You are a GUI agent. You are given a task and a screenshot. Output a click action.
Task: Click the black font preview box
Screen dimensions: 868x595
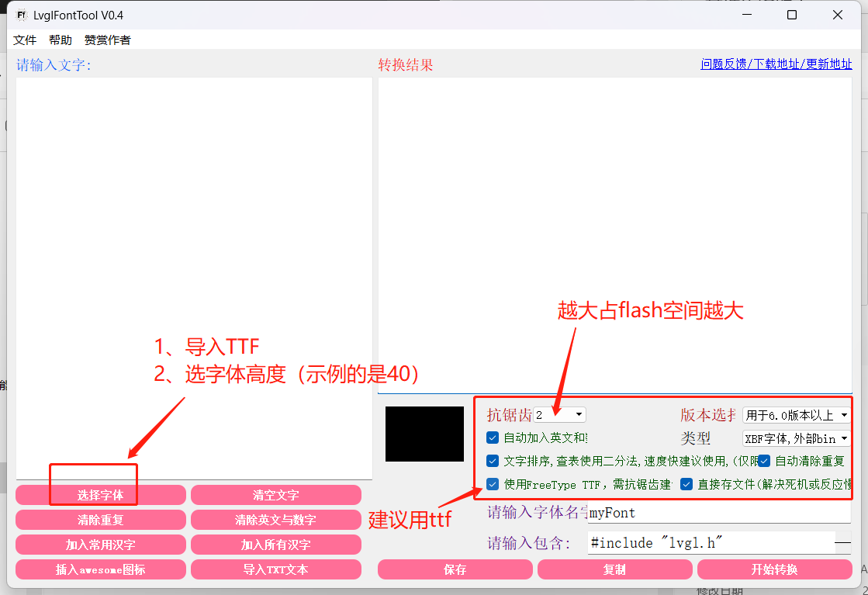pos(424,434)
